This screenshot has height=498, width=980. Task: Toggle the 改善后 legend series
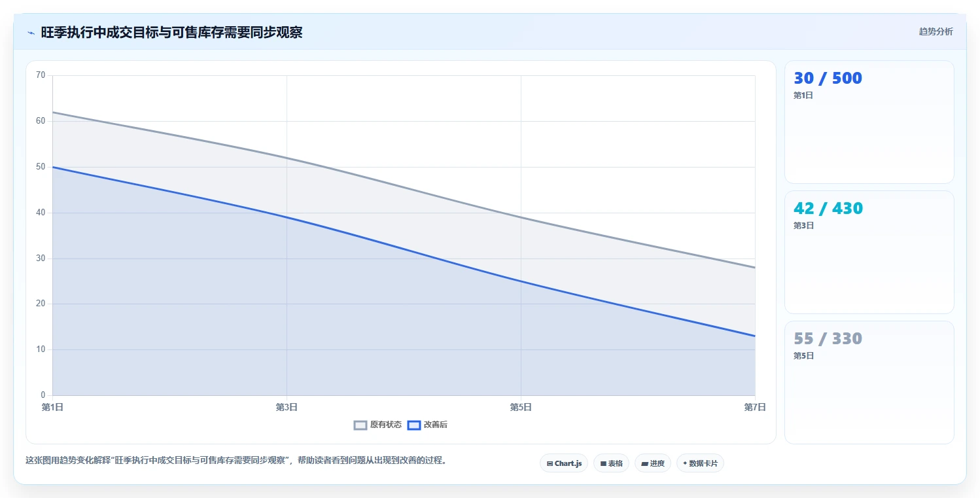point(427,425)
